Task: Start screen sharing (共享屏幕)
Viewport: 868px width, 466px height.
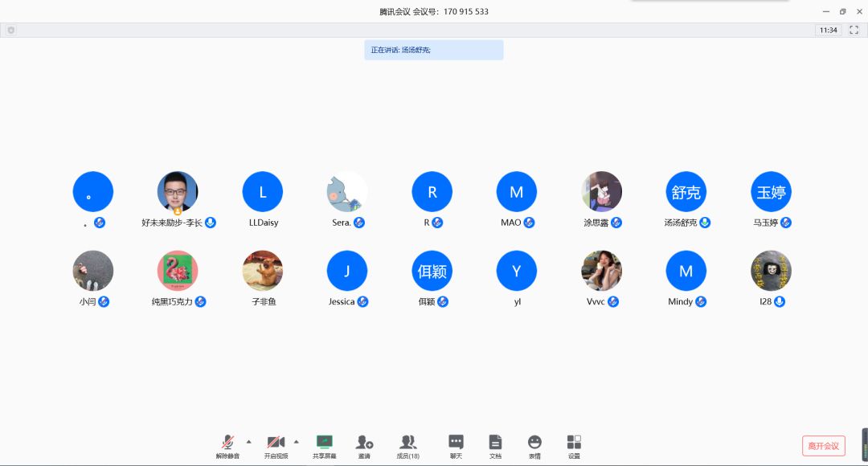Action: point(325,443)
